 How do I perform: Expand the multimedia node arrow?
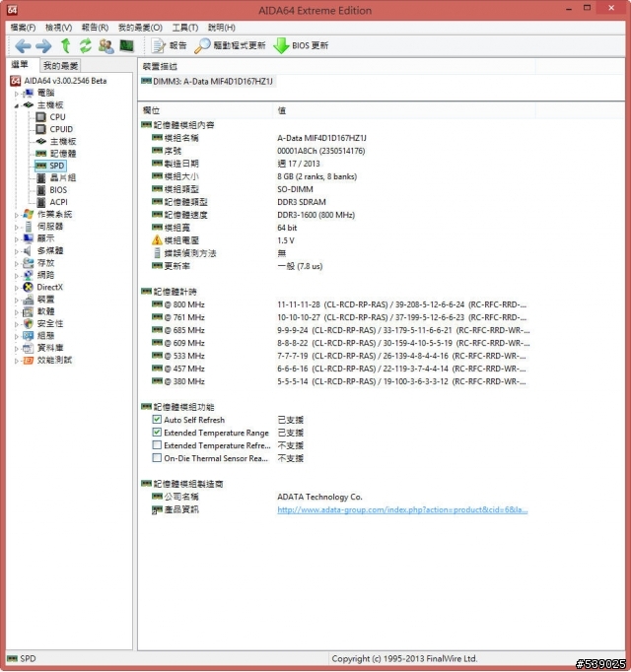17,251
